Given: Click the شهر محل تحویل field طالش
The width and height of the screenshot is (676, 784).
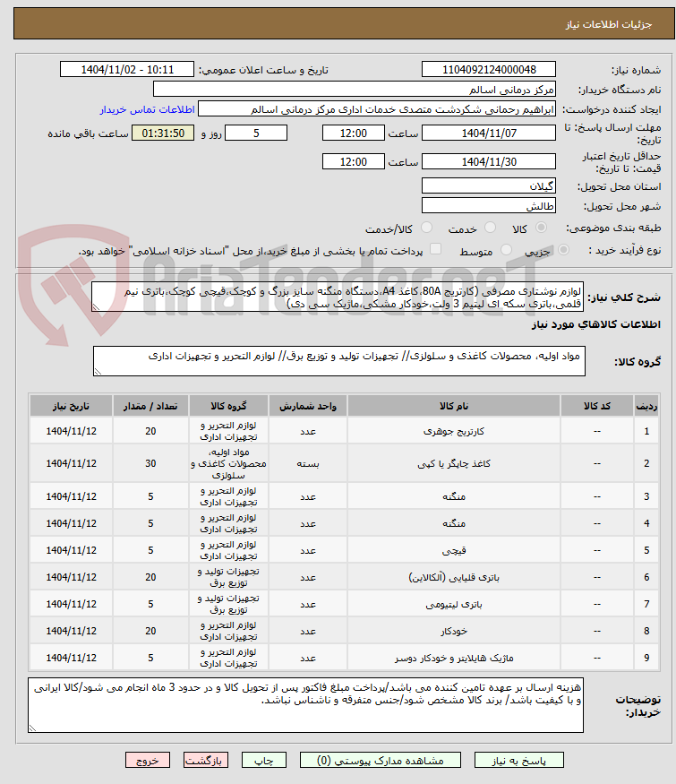Looking at the screenshot, I should tap(489, 205).
